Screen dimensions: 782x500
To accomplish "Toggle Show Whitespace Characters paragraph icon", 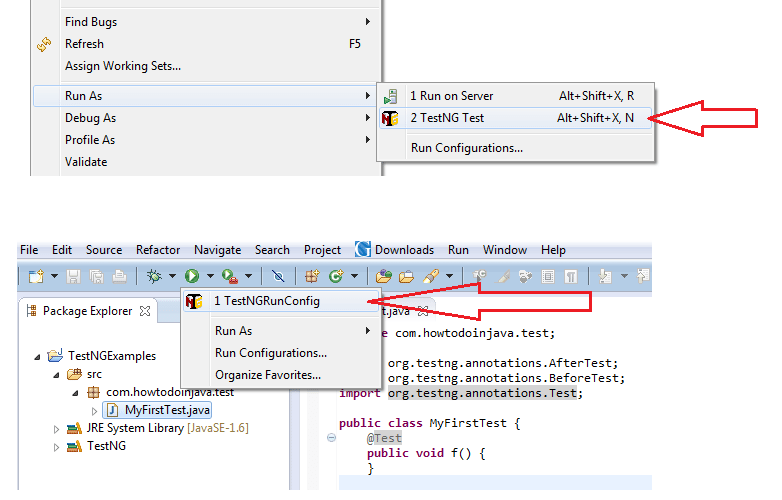I will tap(571, 276).
